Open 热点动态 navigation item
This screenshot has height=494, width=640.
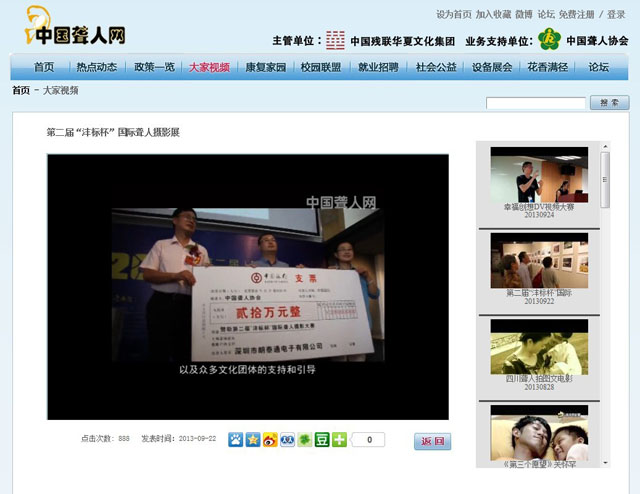[x=97, y=67]
